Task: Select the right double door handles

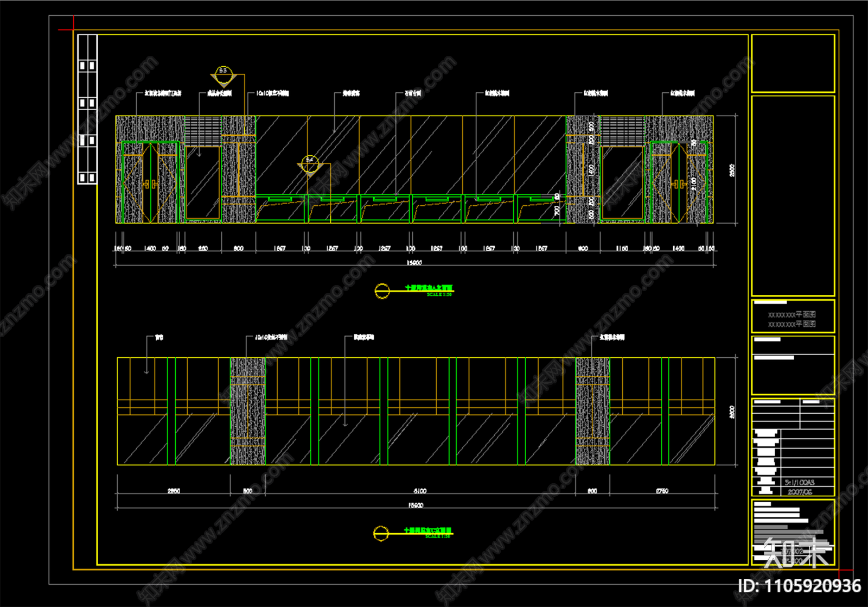Action: tap(678, 185)
